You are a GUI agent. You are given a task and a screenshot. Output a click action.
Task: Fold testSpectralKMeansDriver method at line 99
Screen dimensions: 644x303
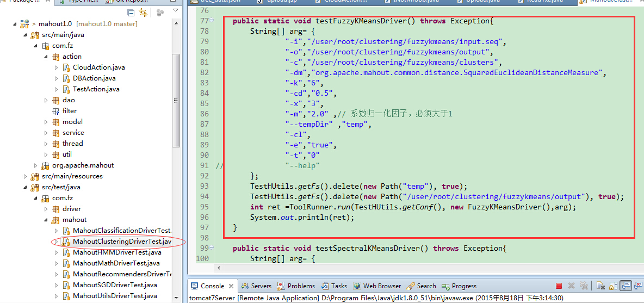pyautogui.click(x=212, y=248)
